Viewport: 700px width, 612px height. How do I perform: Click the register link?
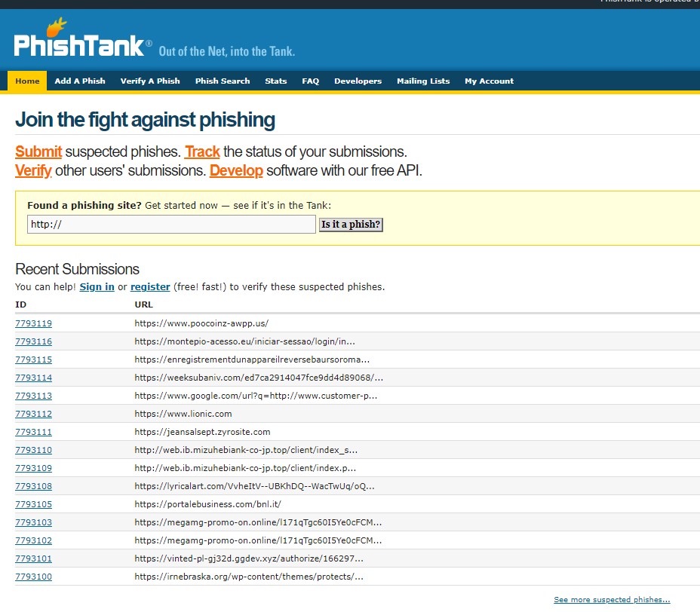150,287
